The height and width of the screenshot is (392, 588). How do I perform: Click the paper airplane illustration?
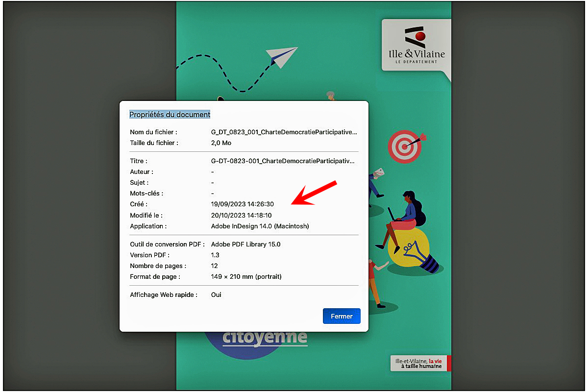coord(281,55)
